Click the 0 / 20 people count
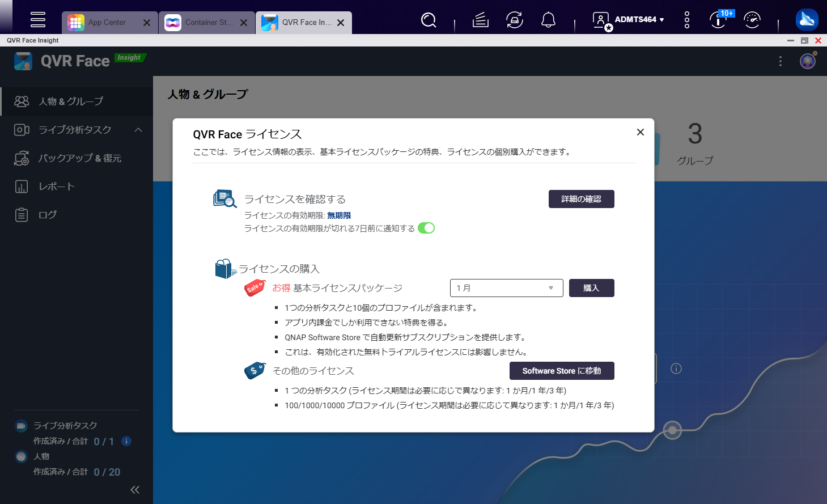Image resolution: width=827 pixels, height=504 pixels. click(x=107, y=472)
